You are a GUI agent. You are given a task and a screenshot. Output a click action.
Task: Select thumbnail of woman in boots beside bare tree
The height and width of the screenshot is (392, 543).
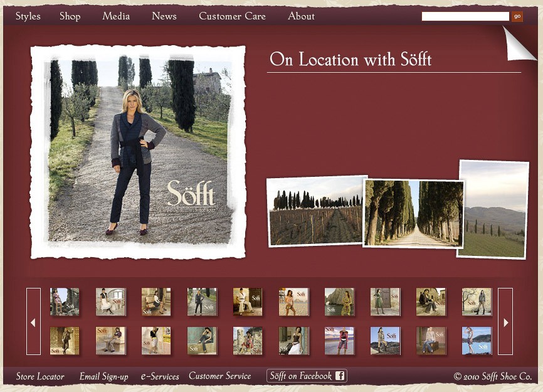477,302
